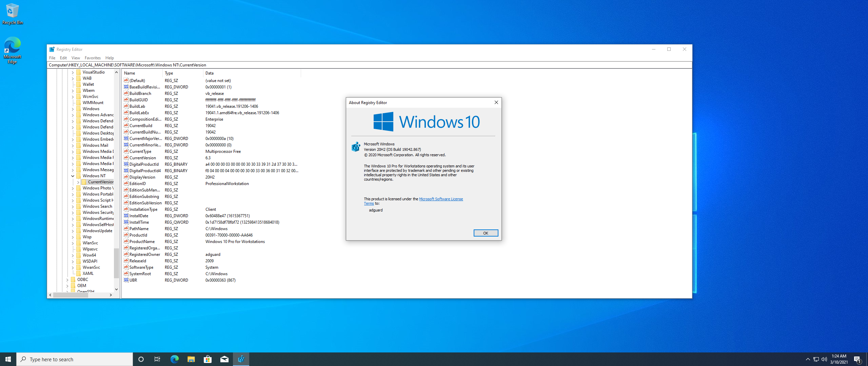Open the Microsoft Edge desktop shortcut
This screenshot has width=868, height=366.
(x=12, y=50)
